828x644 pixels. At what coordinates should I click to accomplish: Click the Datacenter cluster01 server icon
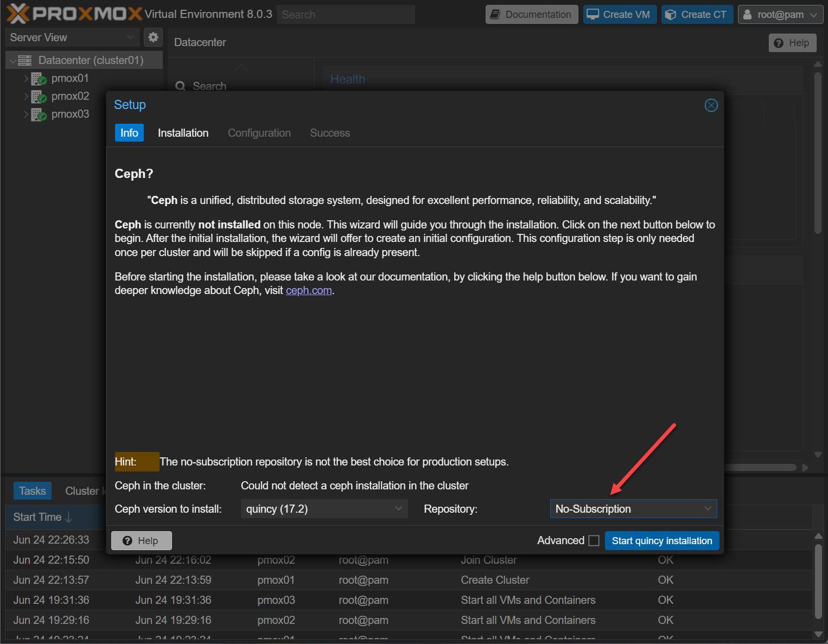[25, 60]
